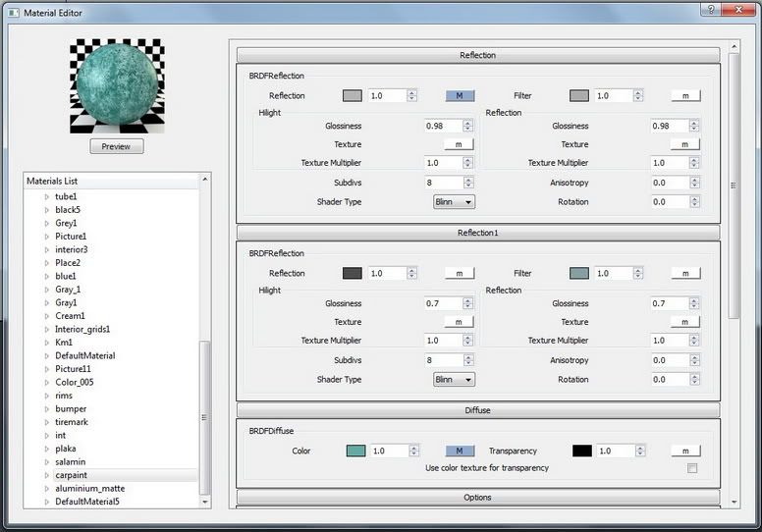Open the Diffuse Color teal swatch
Image resolution: width=762 pixels, height=532 pixels.
[x=355, y=451]
